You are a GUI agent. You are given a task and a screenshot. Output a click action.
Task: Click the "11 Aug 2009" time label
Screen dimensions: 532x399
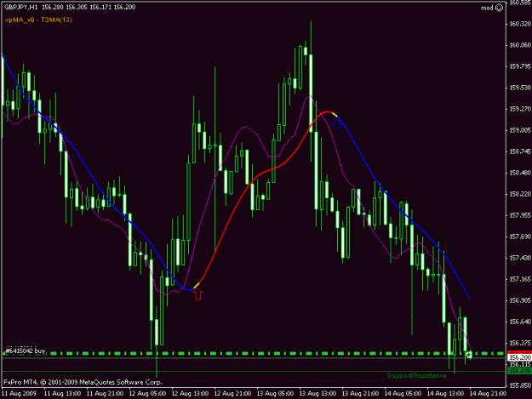point(19,394)
